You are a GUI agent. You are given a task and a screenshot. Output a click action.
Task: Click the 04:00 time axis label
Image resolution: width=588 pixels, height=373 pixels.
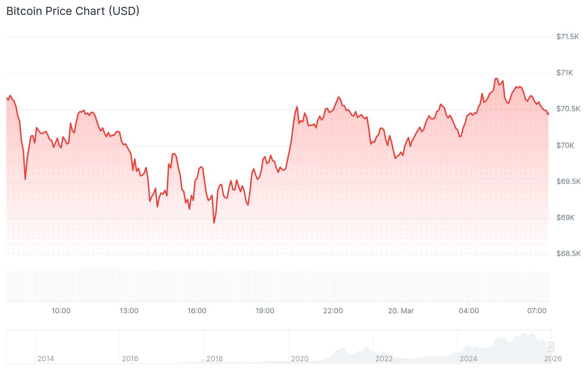[469, 311]
